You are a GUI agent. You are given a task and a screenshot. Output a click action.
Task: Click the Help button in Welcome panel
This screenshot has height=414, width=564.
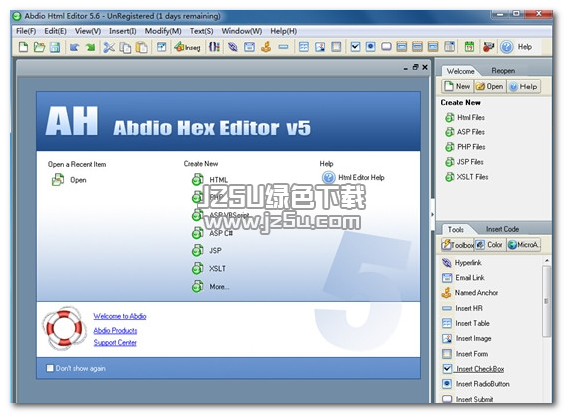(x=523, y=86)
